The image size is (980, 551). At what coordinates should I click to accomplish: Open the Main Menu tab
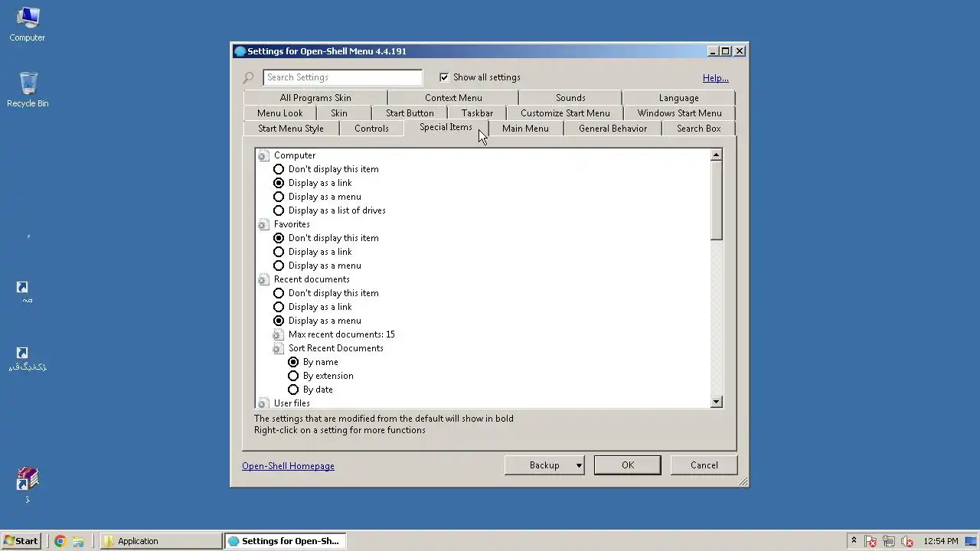point(525,129)
